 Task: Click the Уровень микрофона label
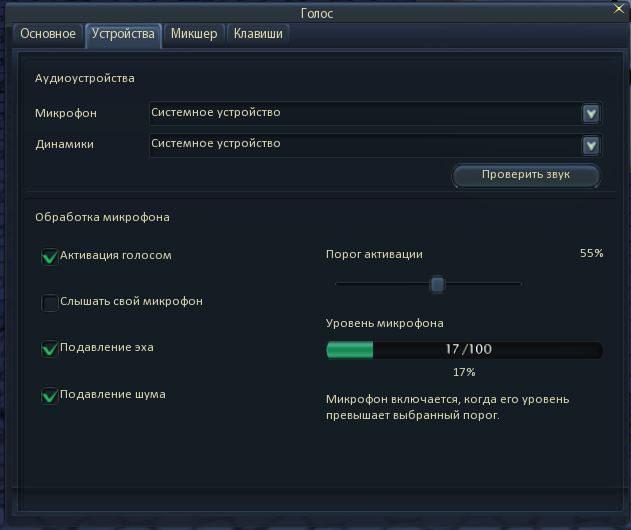coord(385,323)
